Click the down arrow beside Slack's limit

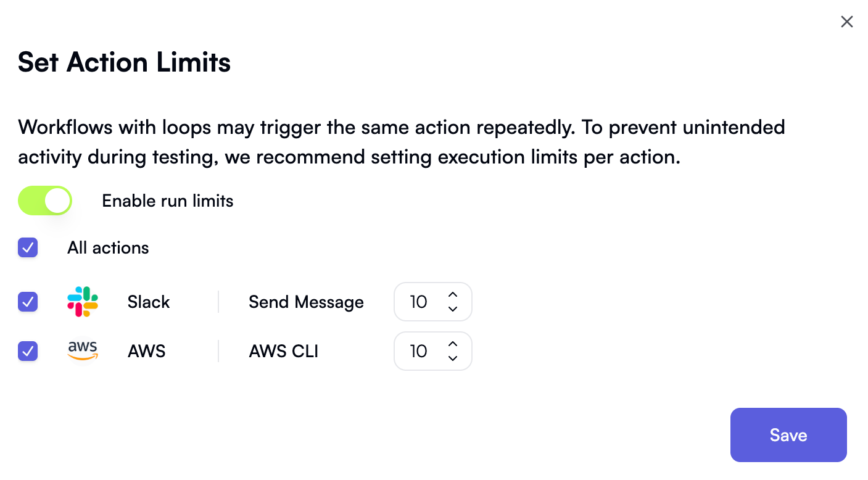click(452, 308)
